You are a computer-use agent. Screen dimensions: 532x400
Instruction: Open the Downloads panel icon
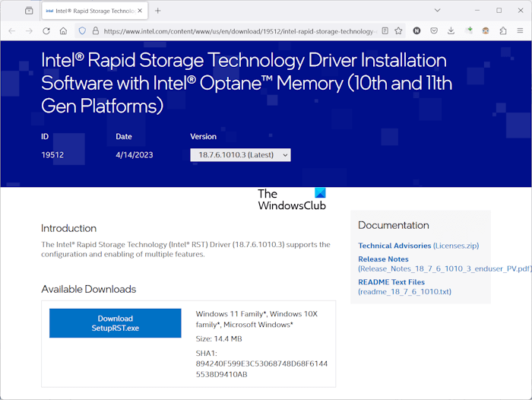tap(451, 31)
